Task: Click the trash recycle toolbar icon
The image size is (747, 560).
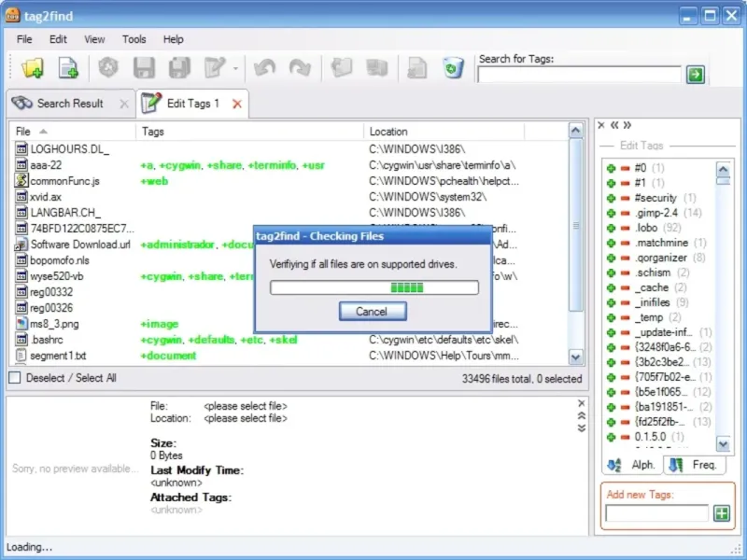Action: [x=453, y=68]
